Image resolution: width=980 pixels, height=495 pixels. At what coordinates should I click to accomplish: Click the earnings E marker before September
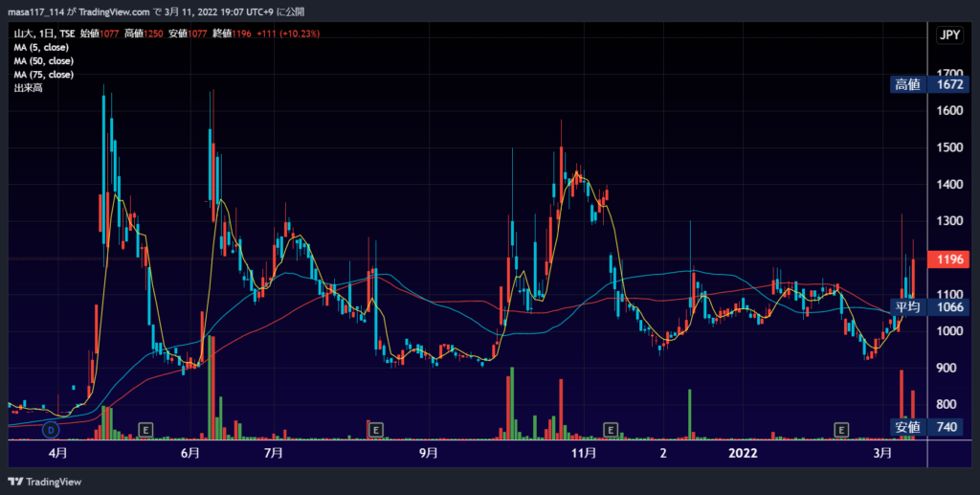click(375, 429)
